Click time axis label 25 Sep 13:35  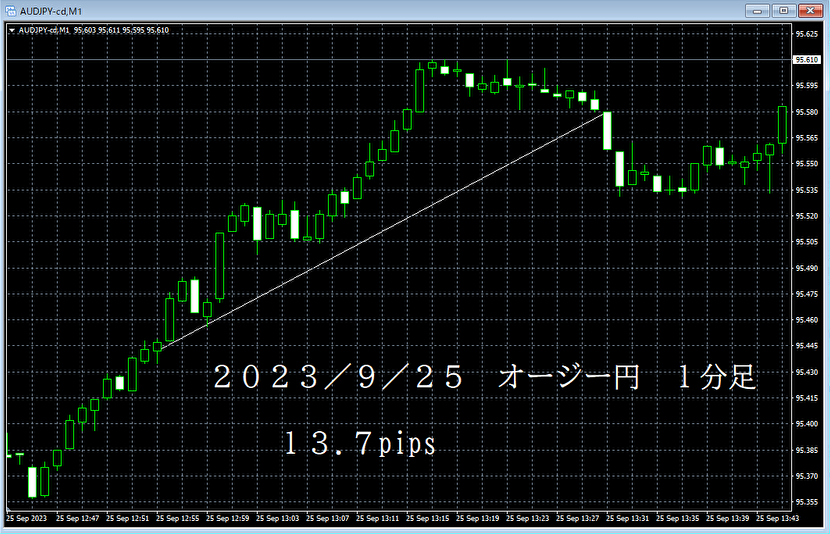(678, 519)
